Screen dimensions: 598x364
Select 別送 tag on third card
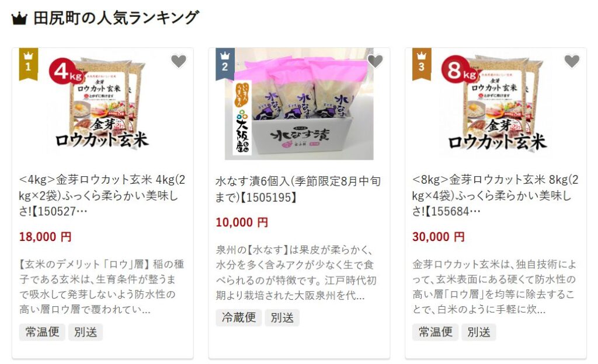479,332
